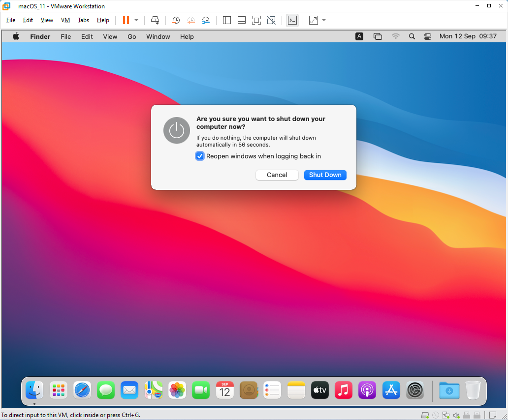Open Spotlight search magnifier
508x420 pixels.
[x=412, y=36]
